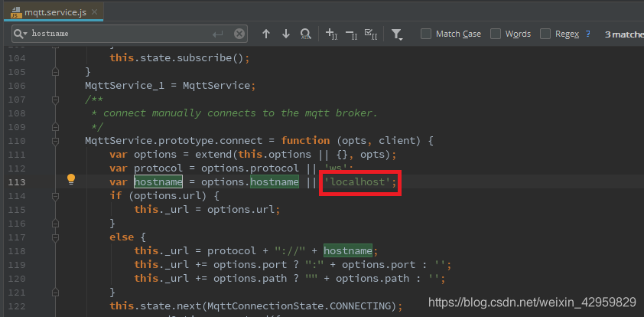Open the search history magnifier dropdown

[x=21, y=34]
